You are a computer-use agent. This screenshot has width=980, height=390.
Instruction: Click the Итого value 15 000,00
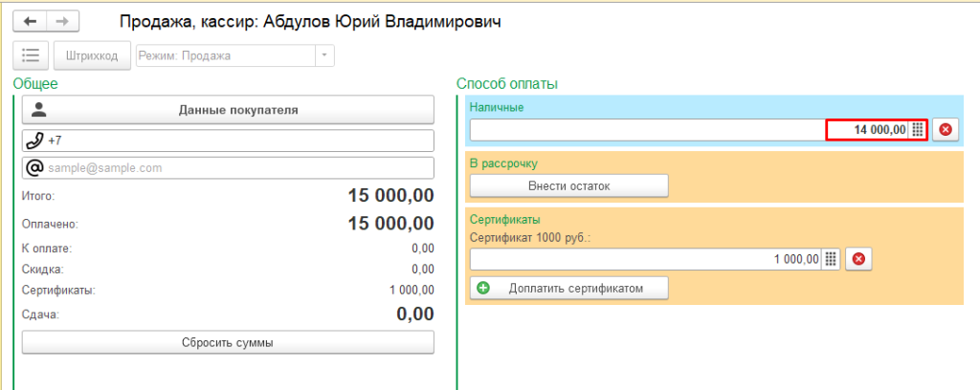390,195
